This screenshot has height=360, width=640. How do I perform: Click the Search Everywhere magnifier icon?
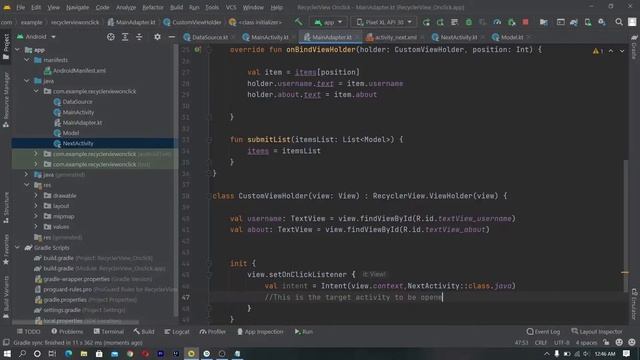point(619,22)
